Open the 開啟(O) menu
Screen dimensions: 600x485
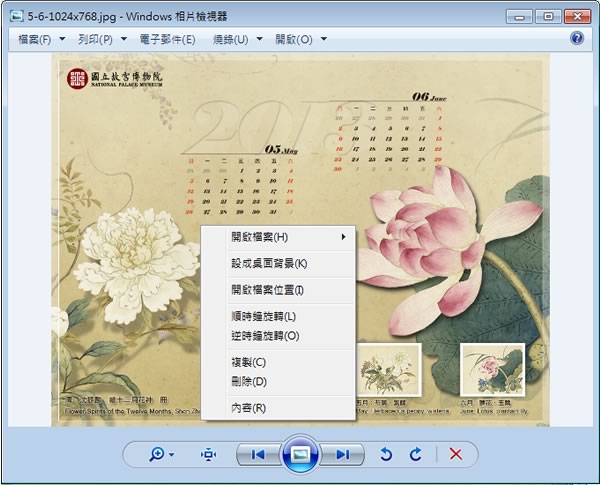coord(294,39)
